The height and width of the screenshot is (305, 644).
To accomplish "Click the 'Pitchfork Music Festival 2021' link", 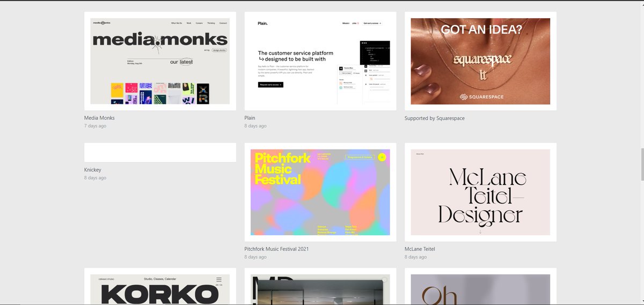I will (x=276, y=249).
